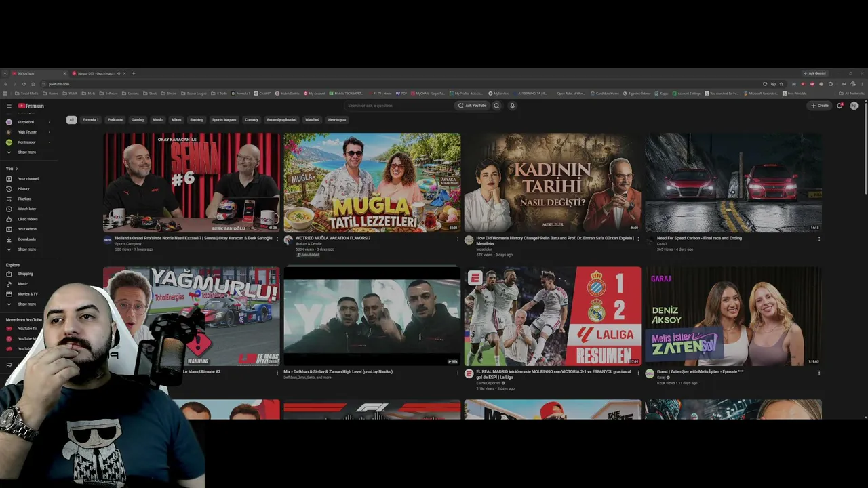Open Playlists in the sidebar
The width and height of the screenshot is (868, 488).
click(24, 199)
